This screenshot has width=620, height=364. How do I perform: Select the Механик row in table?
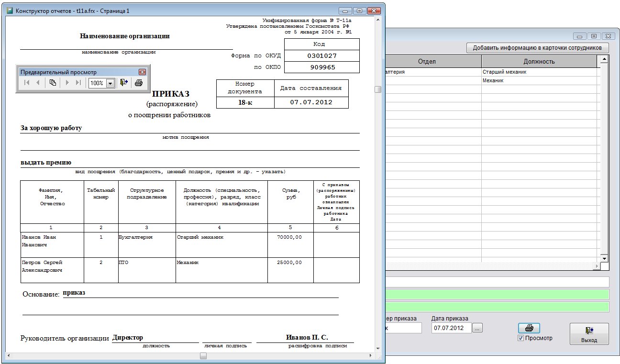(x=493, y=81)
